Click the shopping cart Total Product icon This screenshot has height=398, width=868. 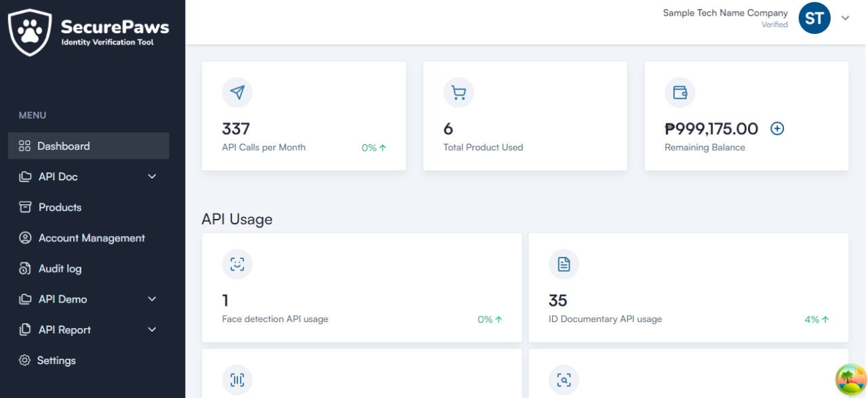pos(458,92)
